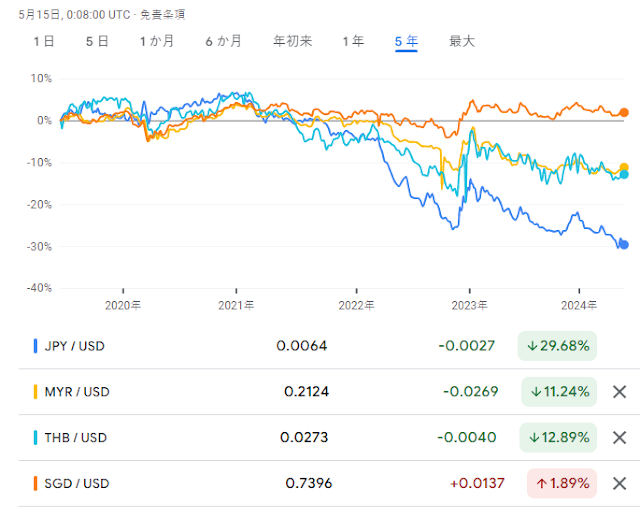The image size is (640, 518).
Task: Click the THB rate value 0.0273
Action: [304, 438]
